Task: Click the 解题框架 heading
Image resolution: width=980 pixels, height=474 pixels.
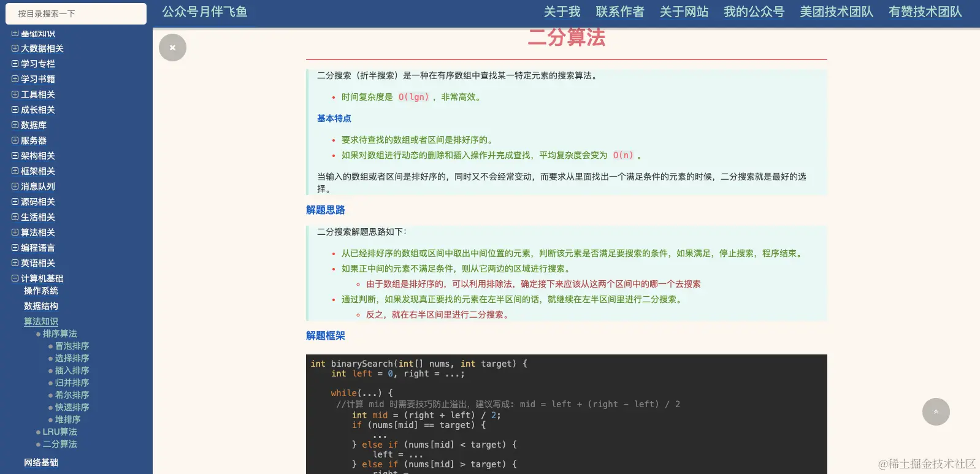Action: point(326,335)
